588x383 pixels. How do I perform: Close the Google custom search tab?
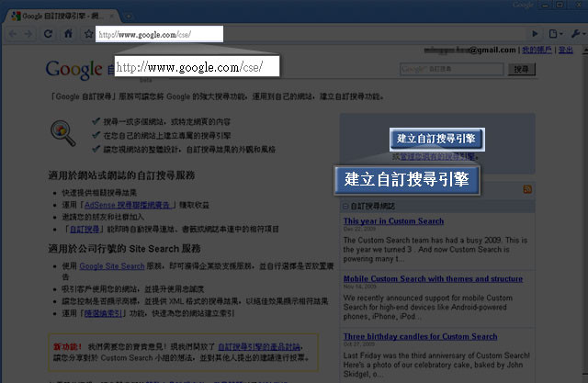click(x=112, y=17)
